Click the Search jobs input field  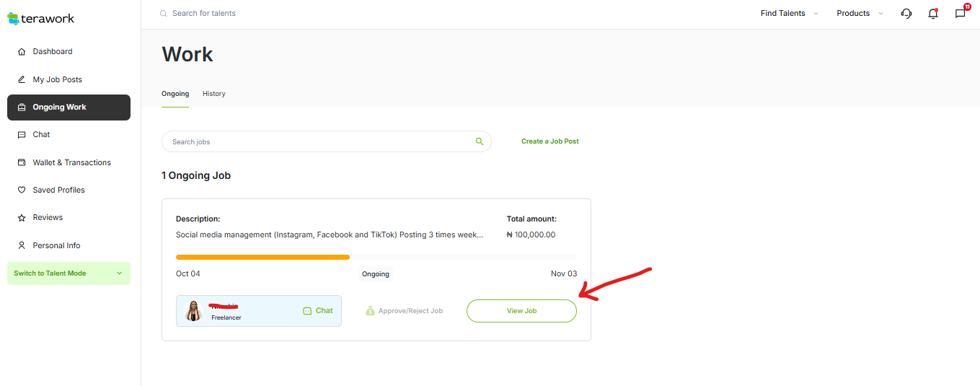coord(317,141)
